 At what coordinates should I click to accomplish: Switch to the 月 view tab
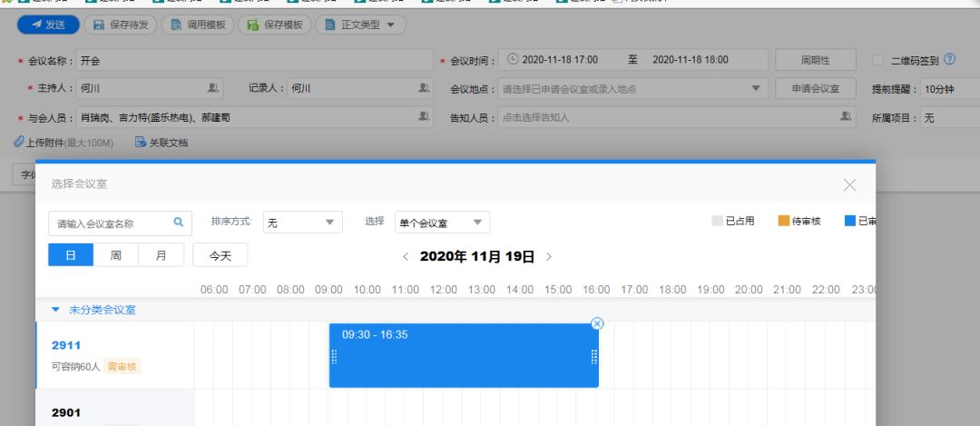(161, 255)
